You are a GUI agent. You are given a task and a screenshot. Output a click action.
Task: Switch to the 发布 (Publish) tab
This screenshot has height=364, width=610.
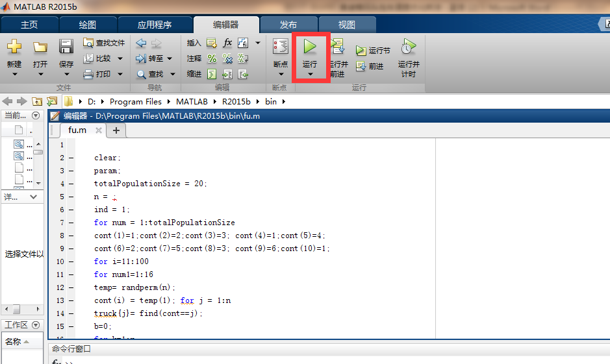(x=288, y=25)
